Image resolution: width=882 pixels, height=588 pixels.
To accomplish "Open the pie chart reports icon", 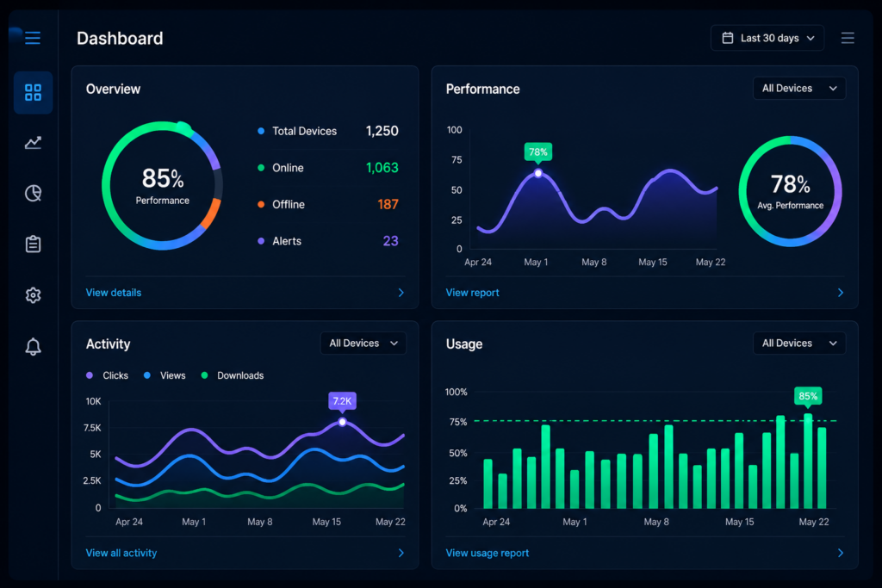I will point(34,194).
